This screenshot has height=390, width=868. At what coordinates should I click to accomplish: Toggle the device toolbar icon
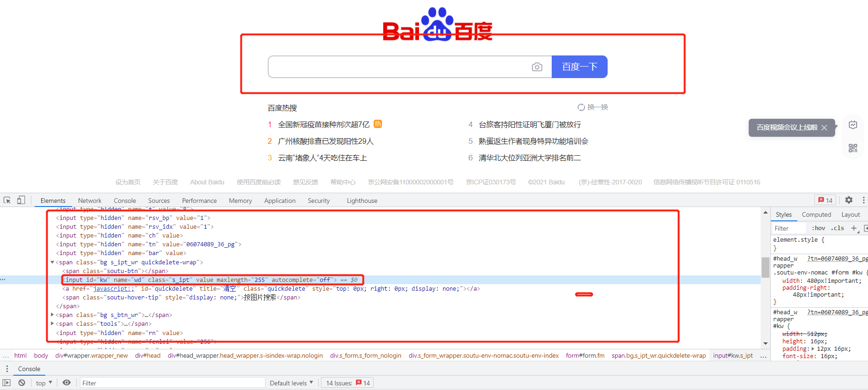coord(21,200)
